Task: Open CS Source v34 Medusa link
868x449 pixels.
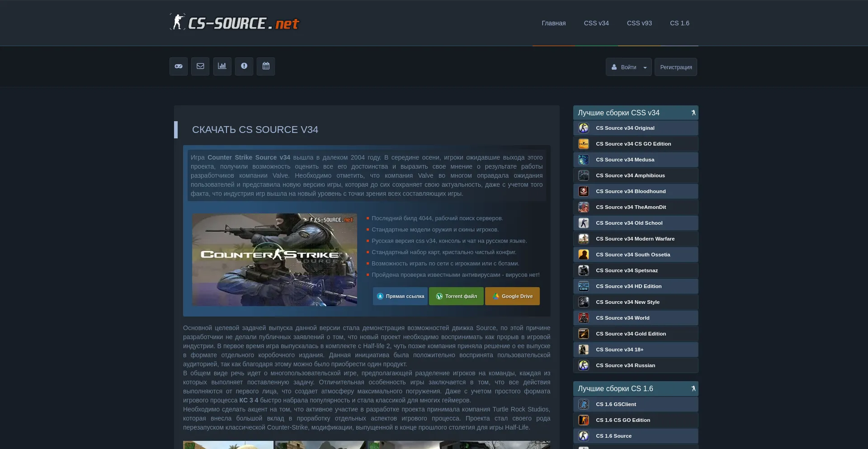Action: (625, 160)
